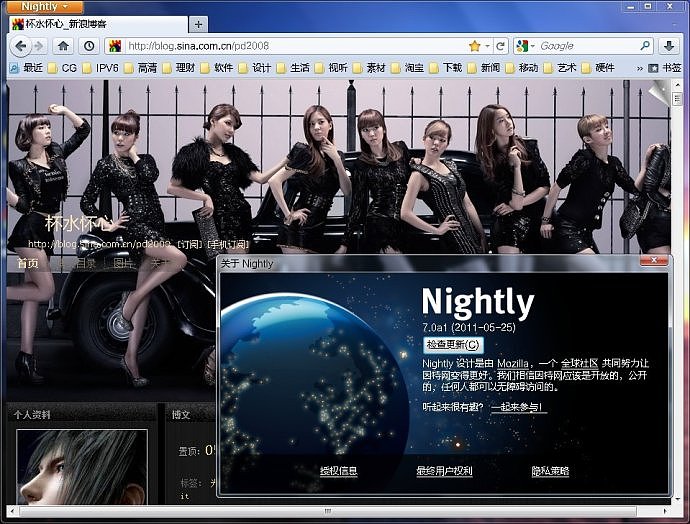
Task: Open the history clock icon
Action: [89, 46]
